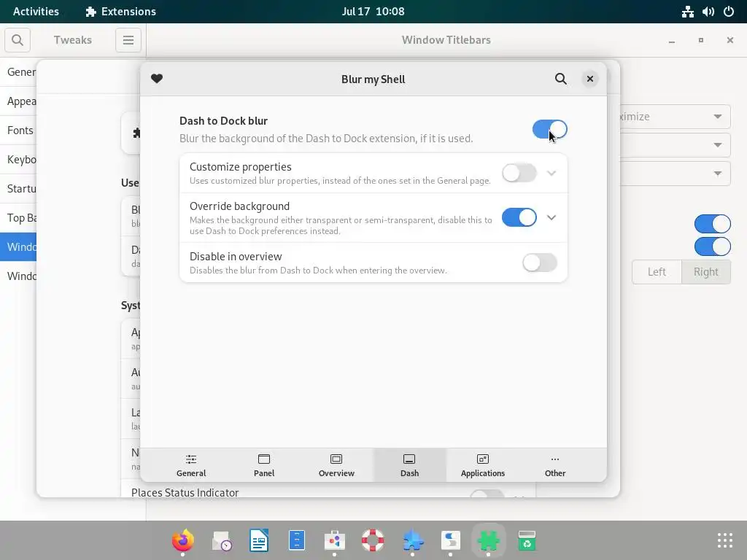Launch Firefox from the dock

point(183,540)
